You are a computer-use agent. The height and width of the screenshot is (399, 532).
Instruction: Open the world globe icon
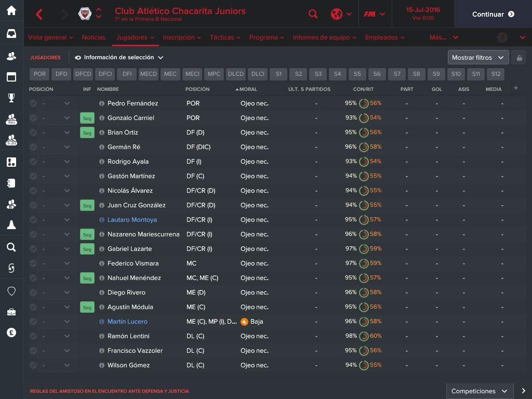tap(337, 14)
